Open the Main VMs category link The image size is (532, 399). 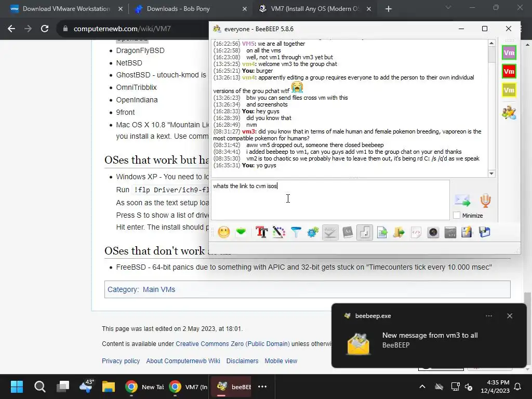(x=159, y=289)
